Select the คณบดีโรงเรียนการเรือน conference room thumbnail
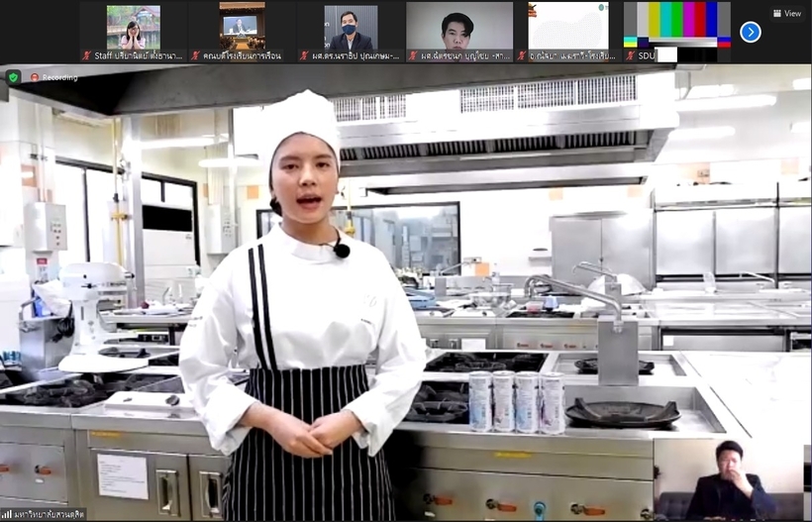 [x=241, y=27]
